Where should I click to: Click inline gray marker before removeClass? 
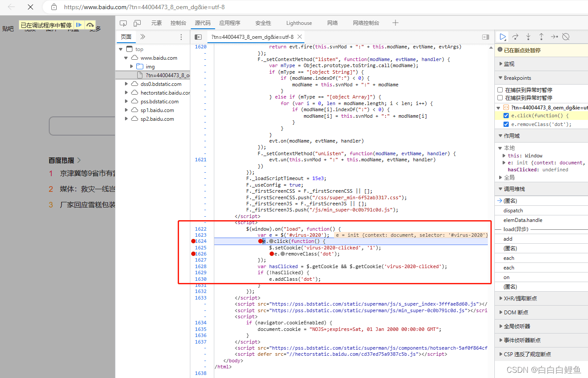click(283, 254)
